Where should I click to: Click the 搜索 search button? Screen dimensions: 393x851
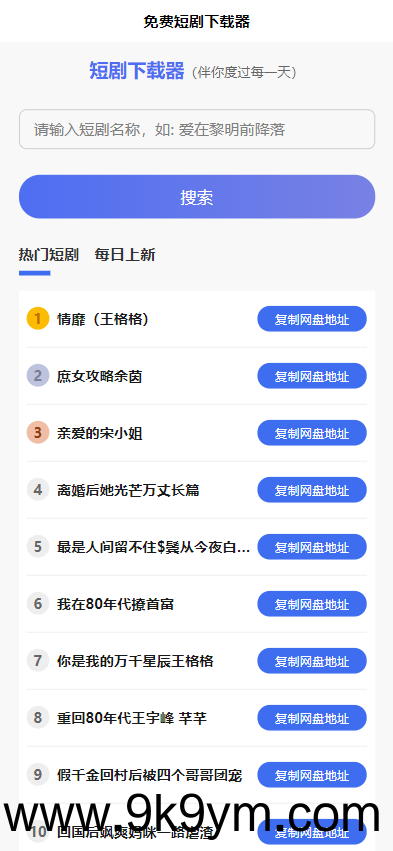(197, 197)
